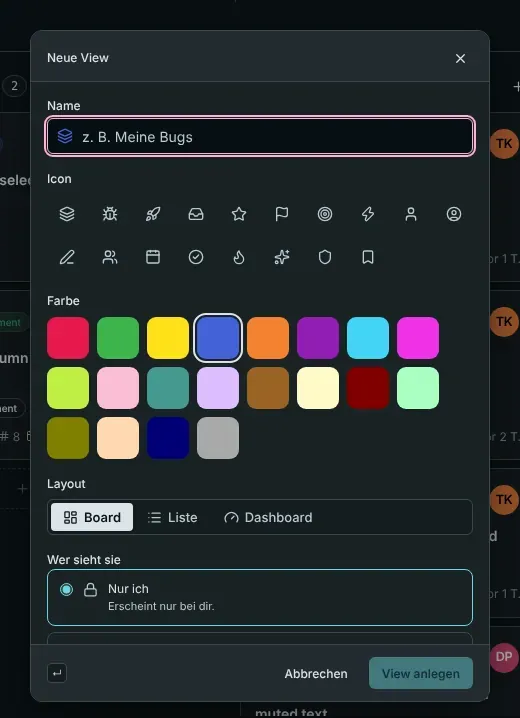Select the star icon

coord(239,214)
